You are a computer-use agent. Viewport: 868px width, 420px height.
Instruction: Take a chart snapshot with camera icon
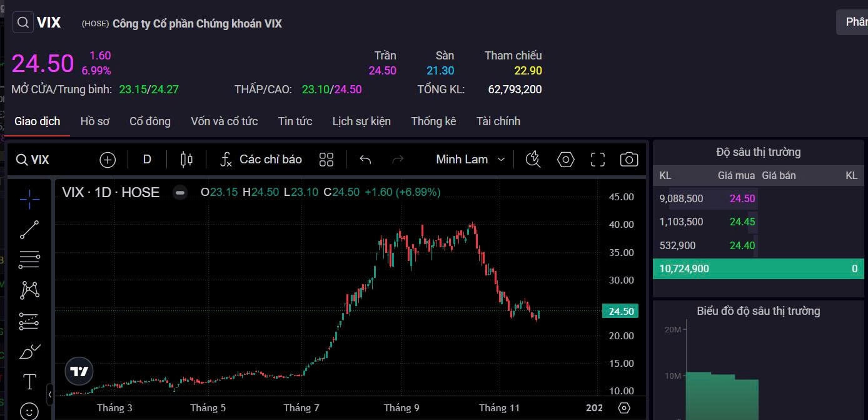[628, 160]
